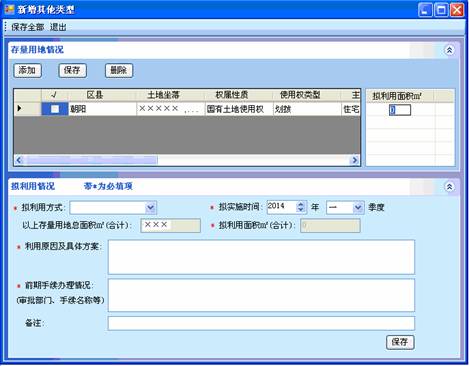Close the 新增其他类型 window
Screen dimensions: 469x366
click(x=457, y=10)
